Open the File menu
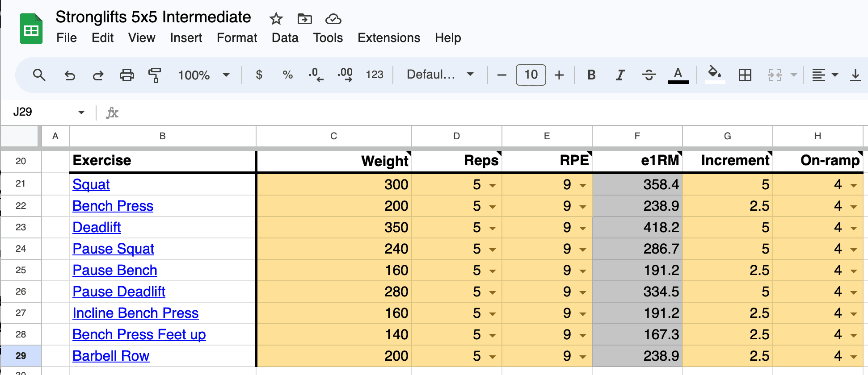The width and height of the screenshot is (868, 375). 67,38
